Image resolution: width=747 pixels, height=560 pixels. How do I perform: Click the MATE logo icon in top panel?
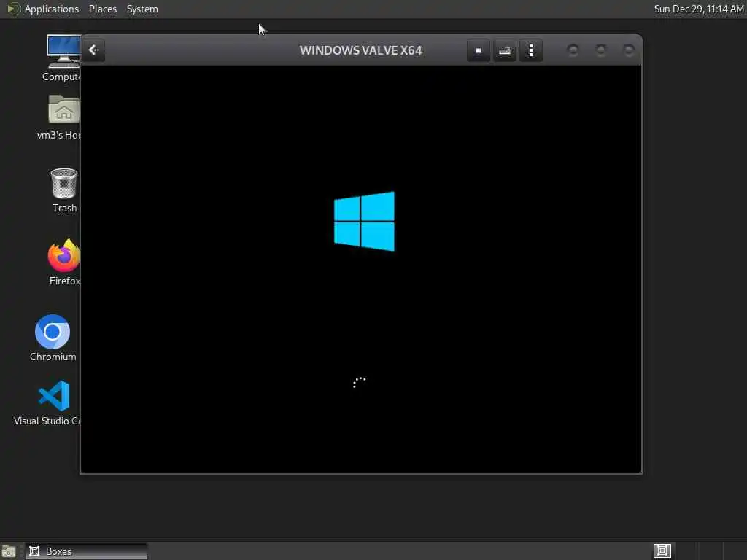[13, 9]
